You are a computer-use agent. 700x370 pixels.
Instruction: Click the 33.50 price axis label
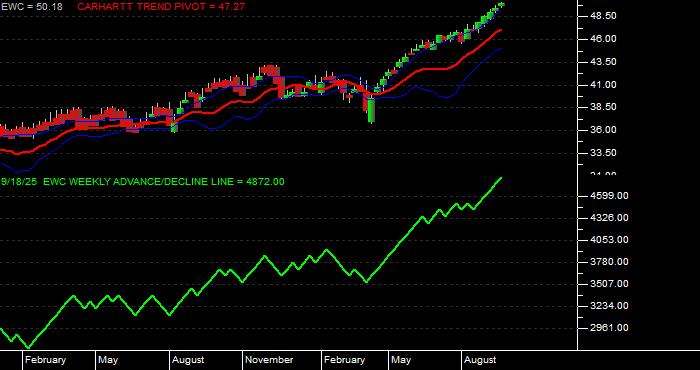(x=604, y=153)
